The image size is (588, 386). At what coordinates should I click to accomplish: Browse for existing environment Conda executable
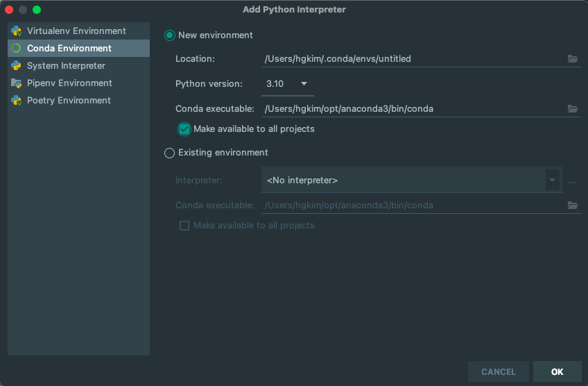coord(573,205)
